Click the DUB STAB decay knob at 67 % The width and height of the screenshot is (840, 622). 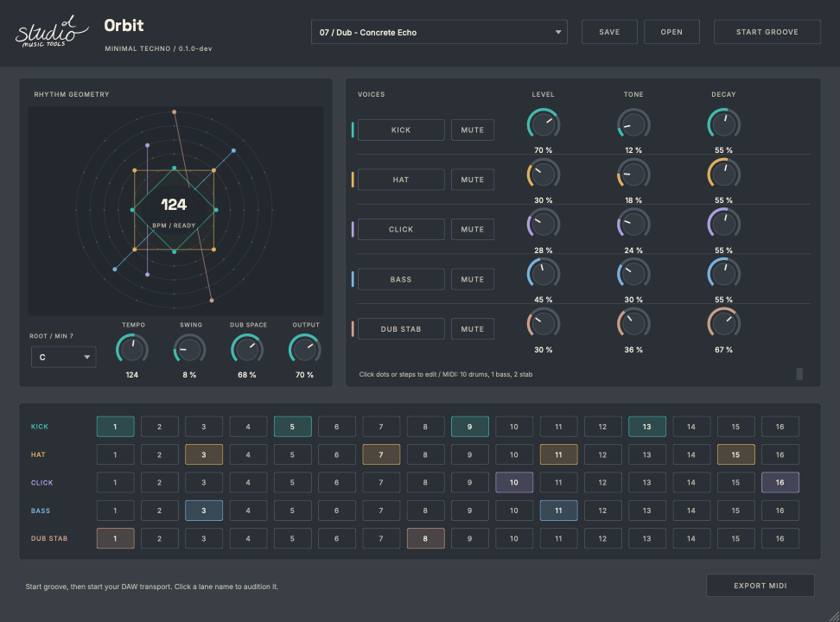[x=723, y=324]
